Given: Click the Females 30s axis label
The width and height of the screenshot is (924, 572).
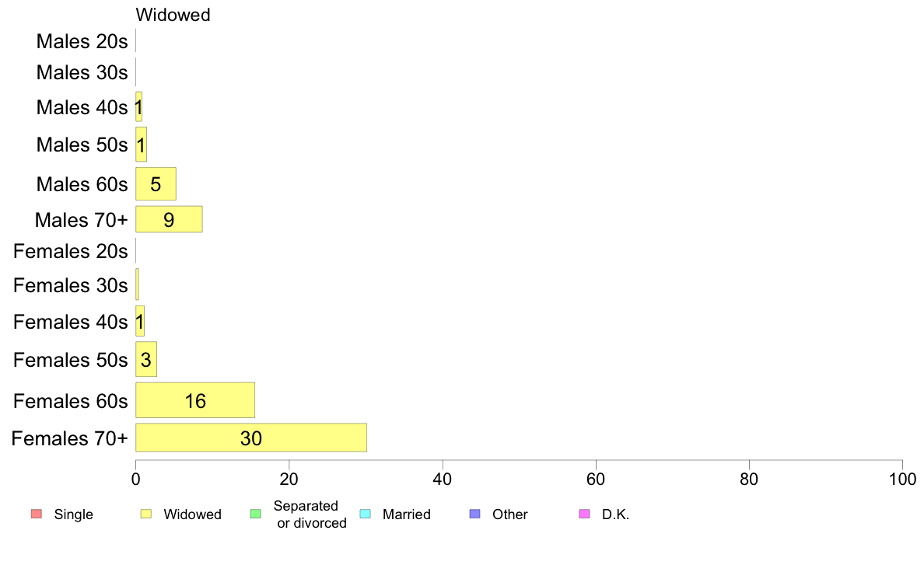Looking at the screenshot, I should tap(71, 285).
